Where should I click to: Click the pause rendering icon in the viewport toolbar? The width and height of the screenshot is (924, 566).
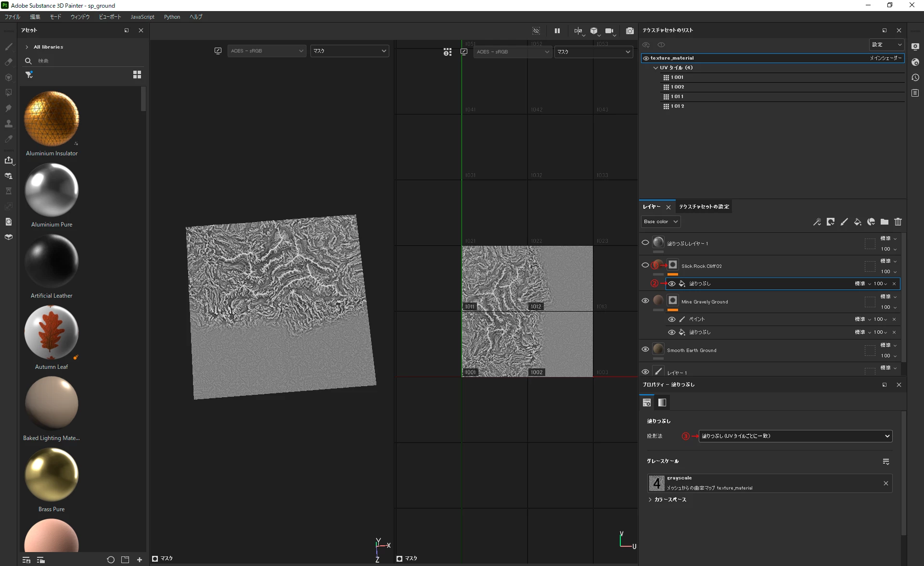[557, 31]
